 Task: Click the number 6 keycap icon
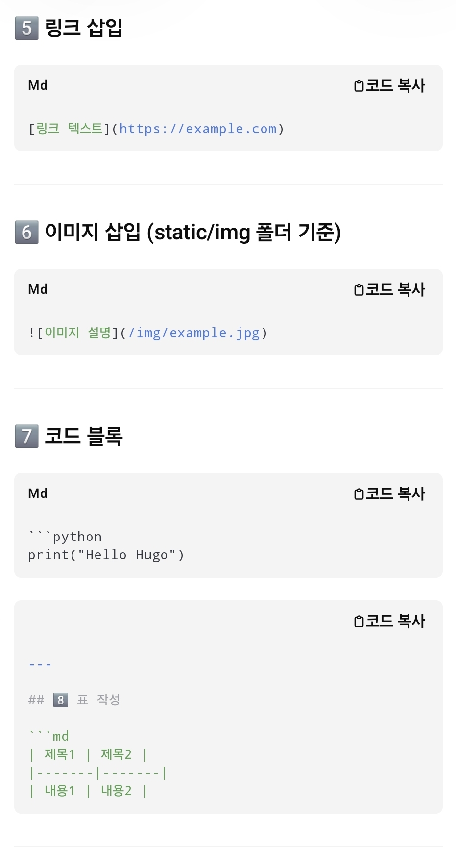pyautogui.click(x=27, y=232)
